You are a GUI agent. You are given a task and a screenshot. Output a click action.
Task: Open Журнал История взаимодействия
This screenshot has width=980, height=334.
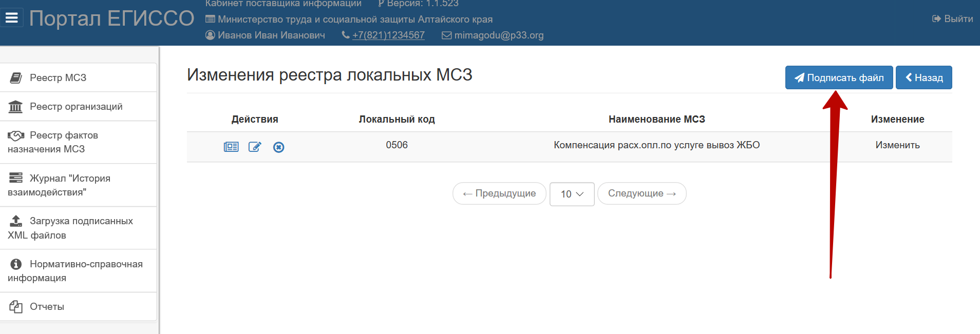tap(78, 185)
